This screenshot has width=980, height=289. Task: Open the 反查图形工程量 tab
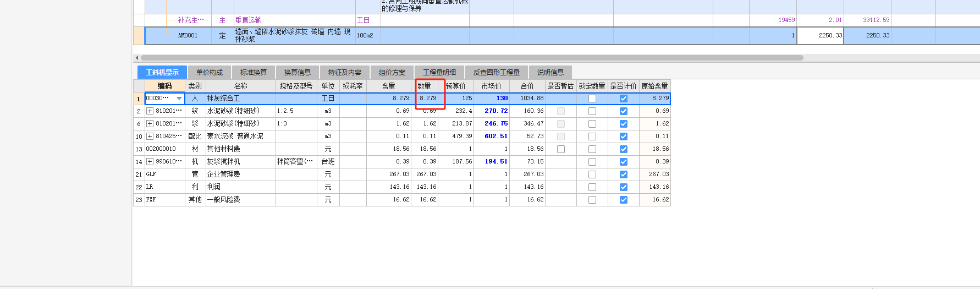[497, 73]
